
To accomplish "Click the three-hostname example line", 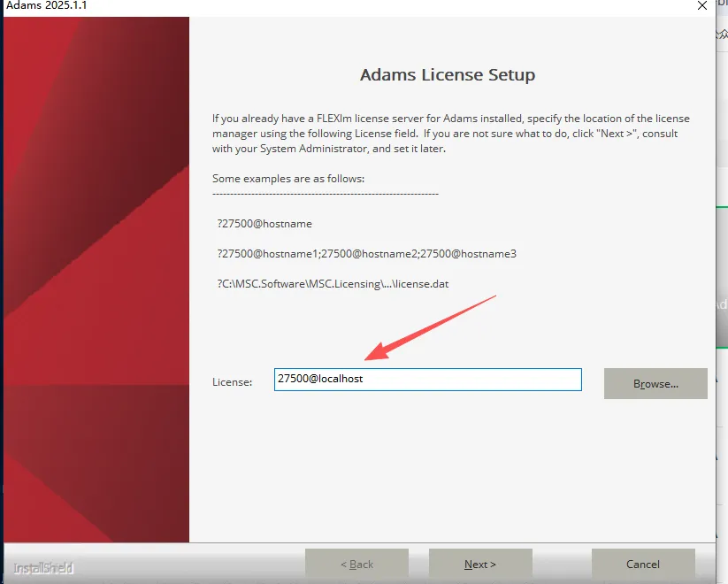I will coord(367,254).
